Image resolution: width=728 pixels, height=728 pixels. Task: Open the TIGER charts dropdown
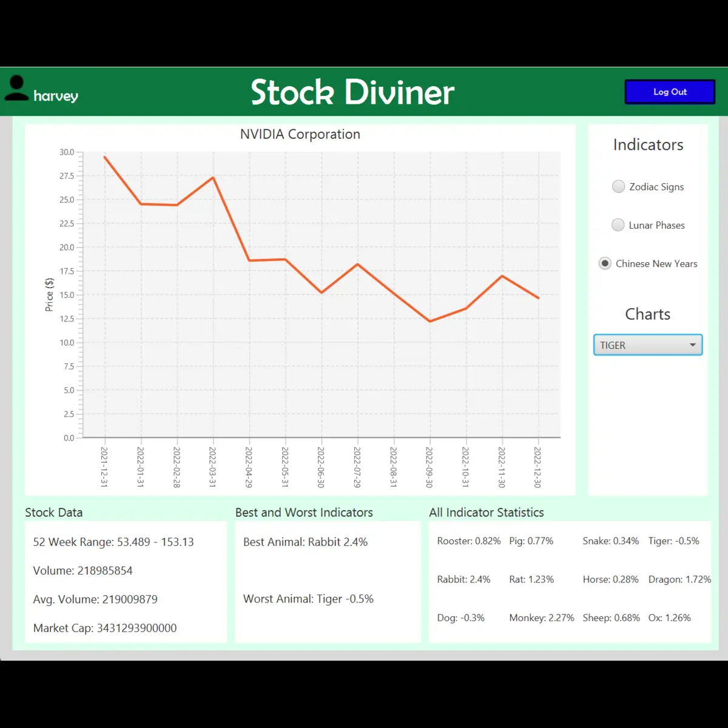pyautogui.click(x=647, y=345)
